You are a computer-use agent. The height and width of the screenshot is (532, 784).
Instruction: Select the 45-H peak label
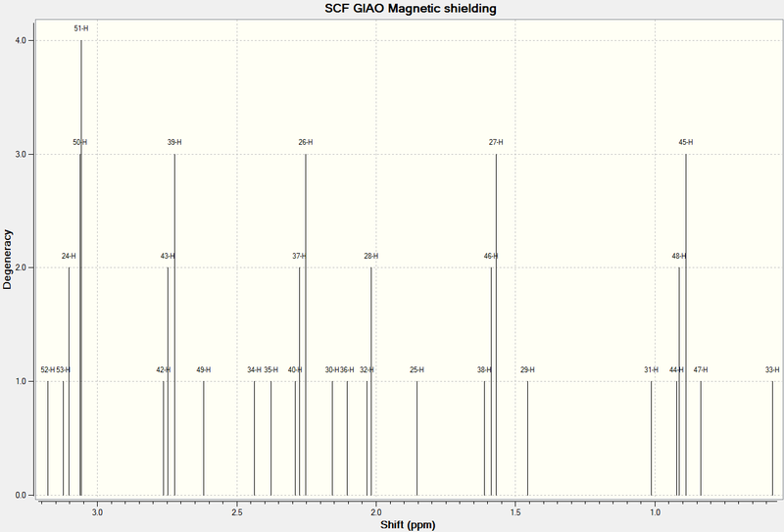[x=686, y=142]
